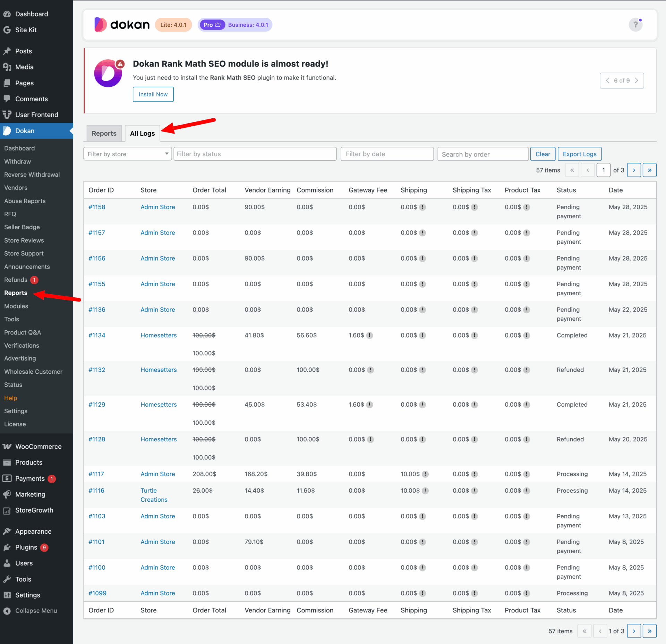This screenshot has height=644, width=666.
Task: Open Turtle Creations store link
Action: [x=154, y=495]
